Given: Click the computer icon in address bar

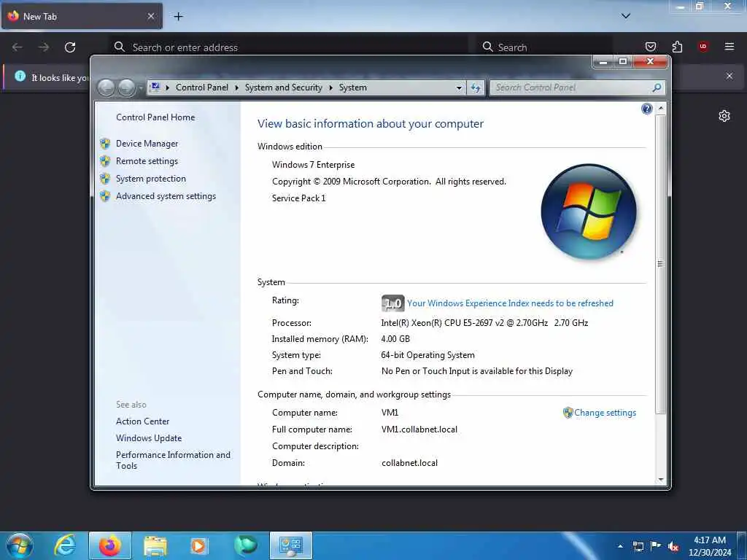Looking at the screenshot, I should [155, 87].
